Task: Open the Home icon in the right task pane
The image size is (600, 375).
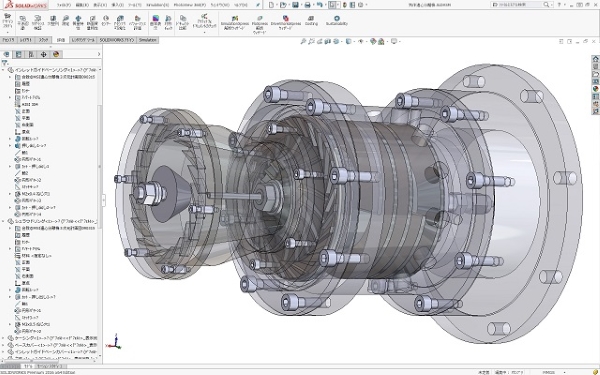Action: click(595, 59)
